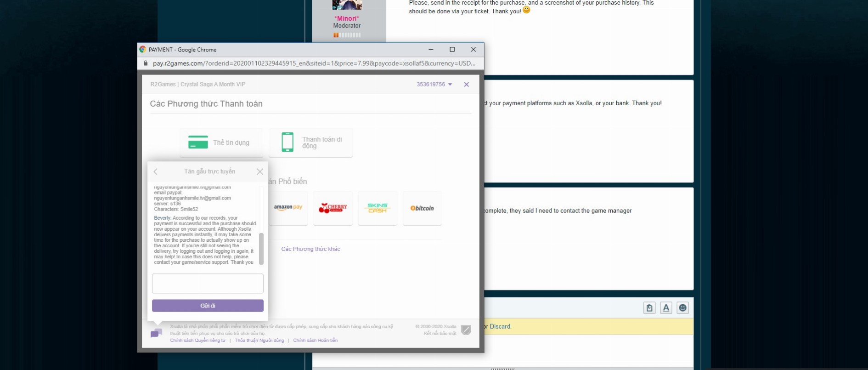Click the attachment clipboard icon
The image size is (868, 370).
point(649,308)
